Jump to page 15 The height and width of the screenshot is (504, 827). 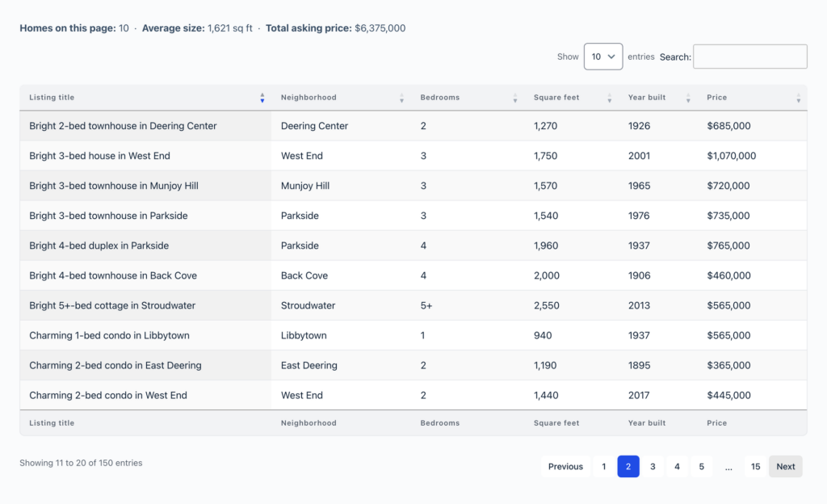point(755,467)
